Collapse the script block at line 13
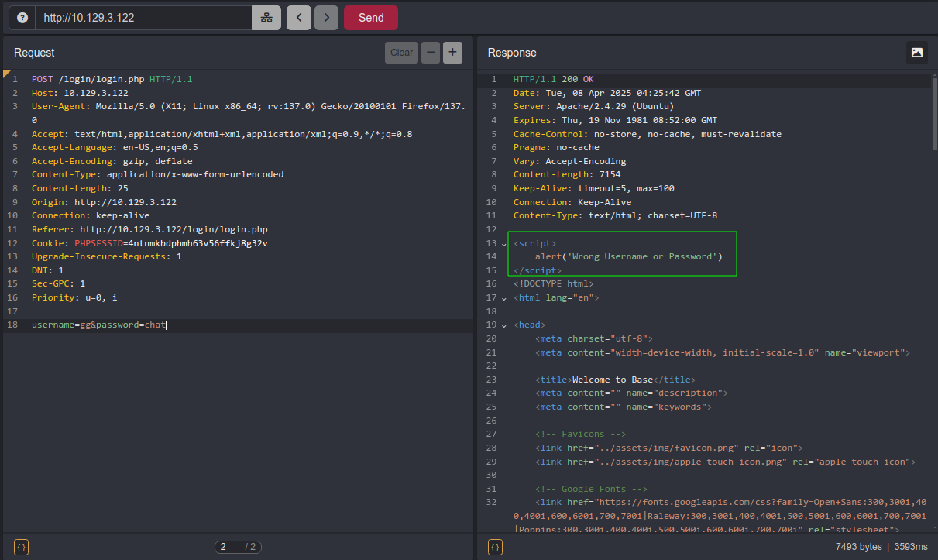The height and width of the screenshot is (560, 938). point(504,244)
